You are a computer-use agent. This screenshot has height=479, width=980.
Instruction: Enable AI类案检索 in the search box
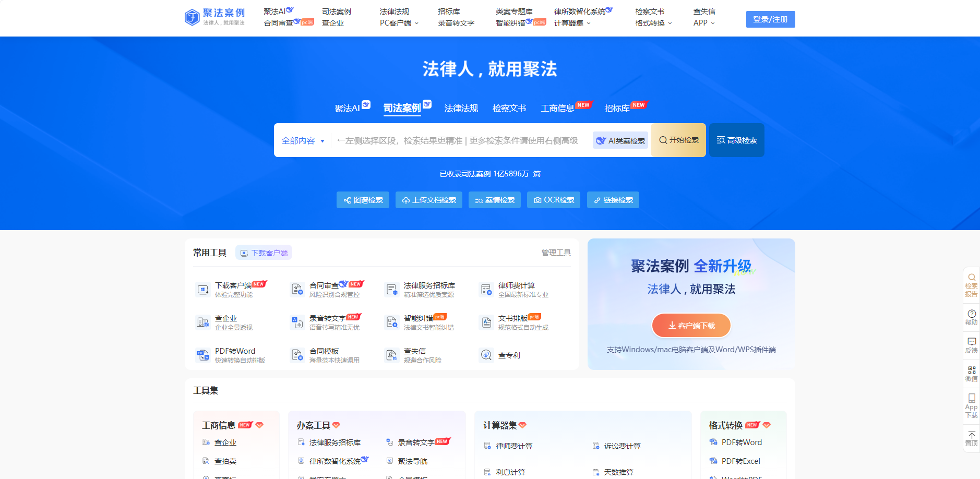point(620,140)
